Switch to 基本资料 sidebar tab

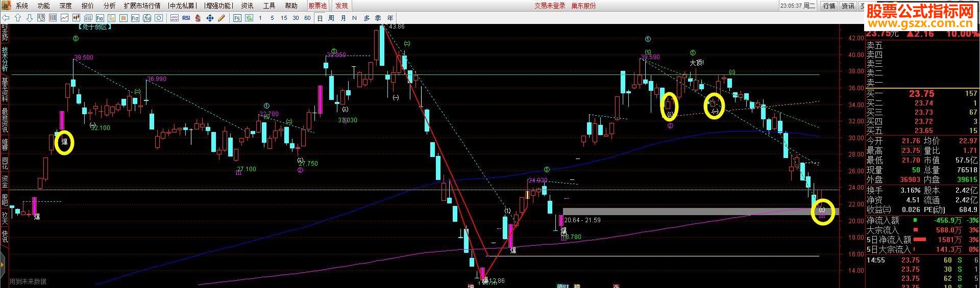(5, 90)
